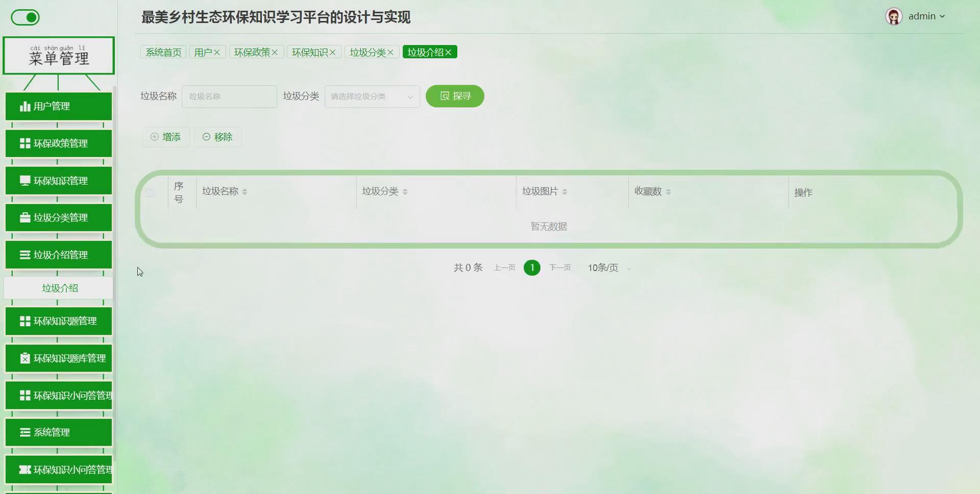Sort by 垃圾图片 column arrows
The image size is (980, 494).
tap(565, 192)
